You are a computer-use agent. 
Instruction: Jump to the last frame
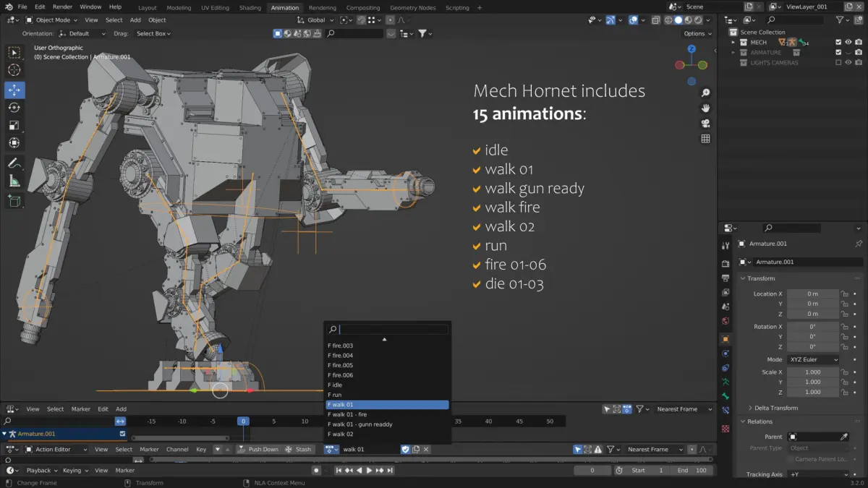point(389,470)
